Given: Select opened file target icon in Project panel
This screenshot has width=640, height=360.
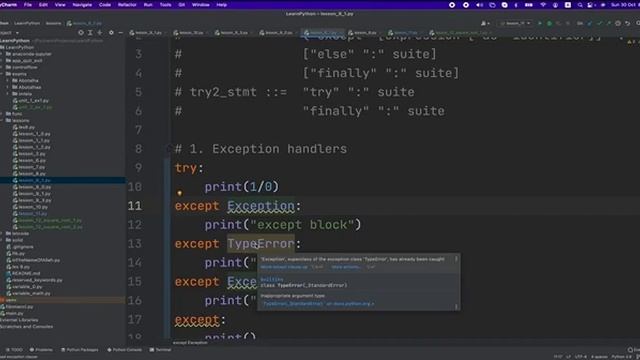Looking at the screenshot, I should click(81, 33).
